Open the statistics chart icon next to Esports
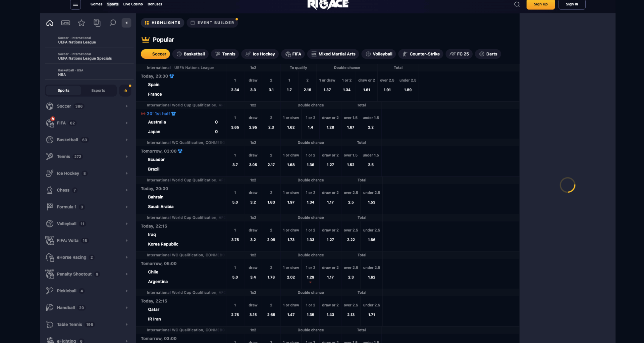Image resolution: width=644 pixels, height=343 pixels. click(125, 91)
